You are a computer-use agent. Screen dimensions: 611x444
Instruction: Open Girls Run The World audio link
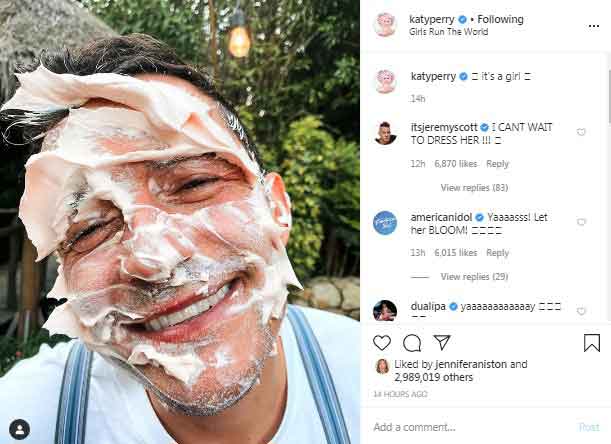pyautogui.click(x=448, y=32)
